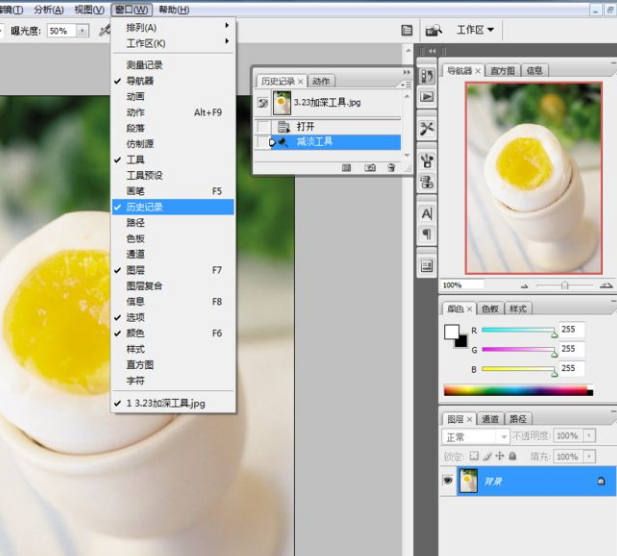
Task: Click the white foreground color swatch
Action: pyautogui.click(x=451, y=331)
